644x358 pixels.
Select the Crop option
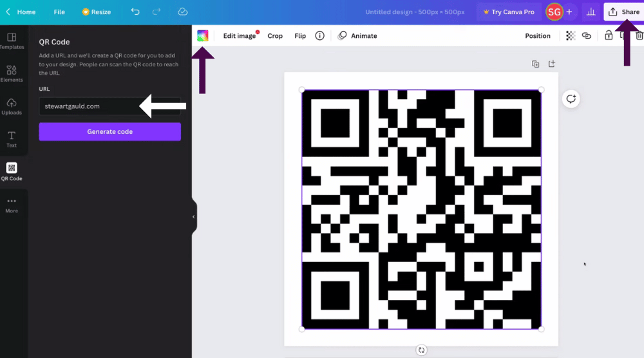[x=275, y=35]
